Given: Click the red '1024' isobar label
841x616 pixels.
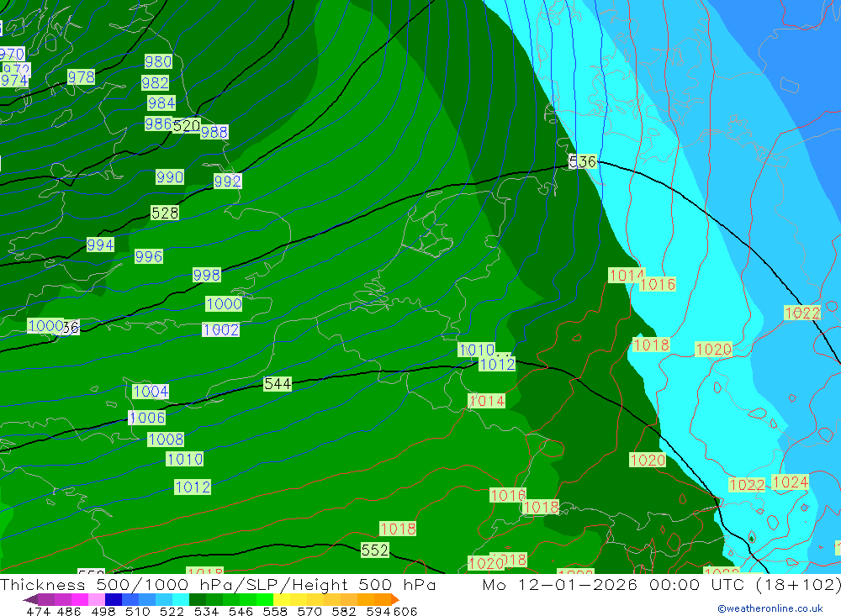Looking at the screenshot, I should [790, 482].
